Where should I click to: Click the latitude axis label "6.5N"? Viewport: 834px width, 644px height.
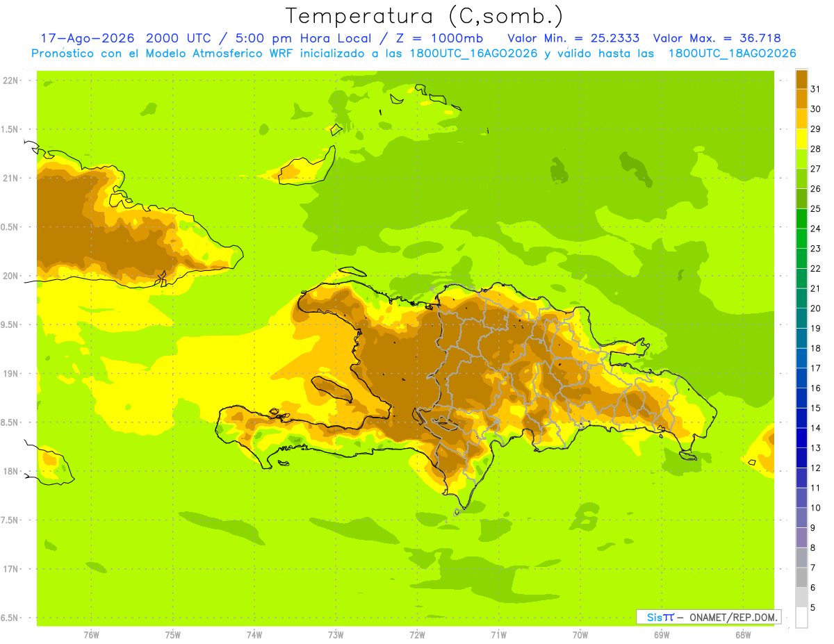[11, 618]
